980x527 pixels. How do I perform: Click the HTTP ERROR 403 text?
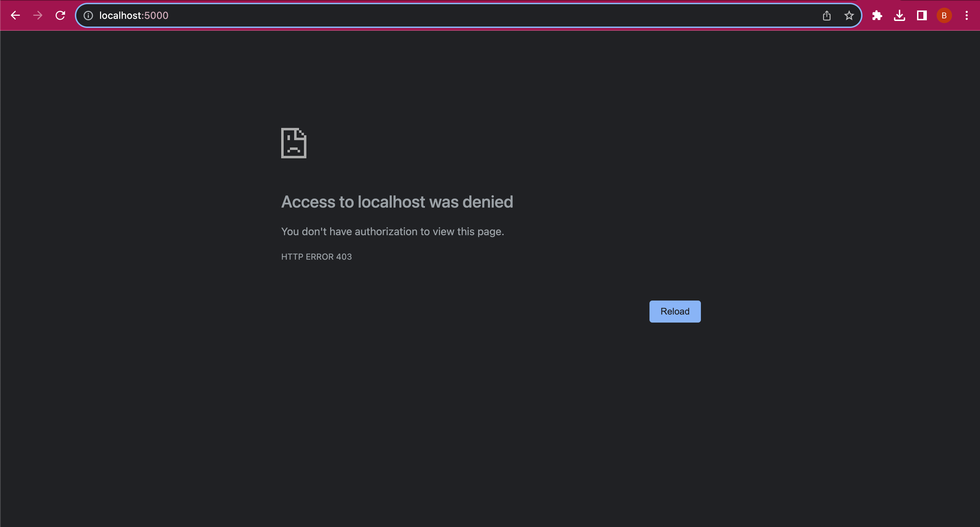(x=316, y=257)
